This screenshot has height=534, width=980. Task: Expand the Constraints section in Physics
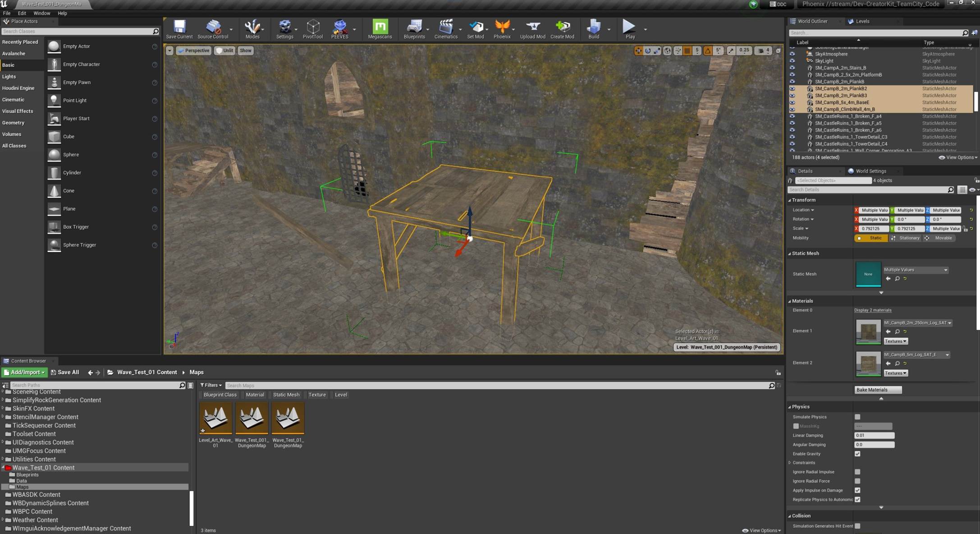[x=790, y=463]
